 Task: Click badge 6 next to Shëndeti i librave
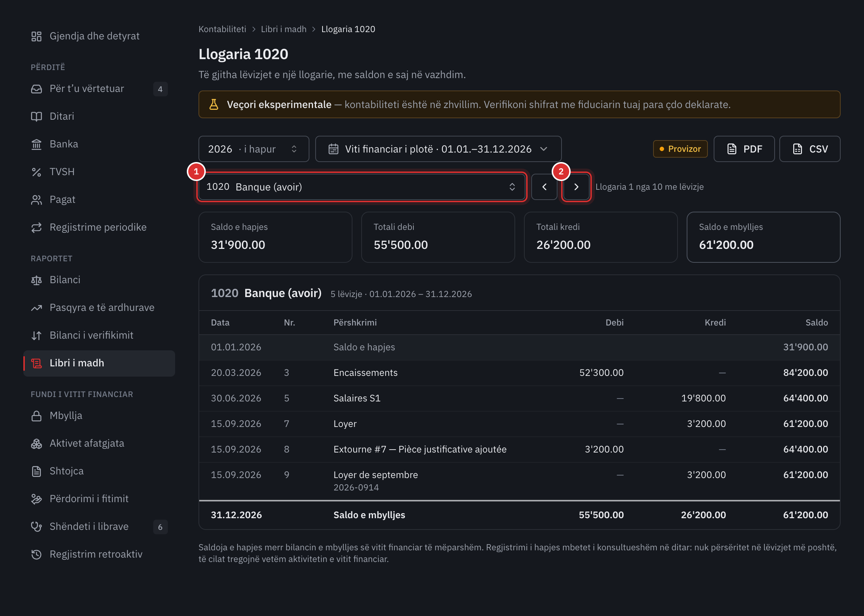160,527
